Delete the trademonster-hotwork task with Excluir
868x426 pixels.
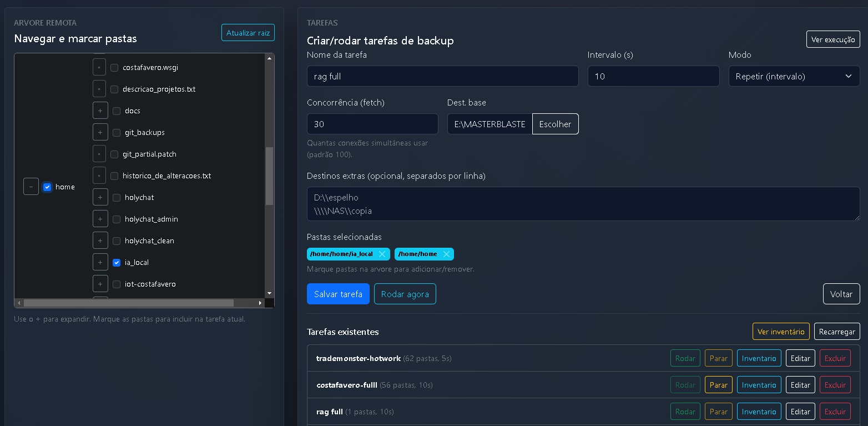pyautogui.click(x=835, y=358)
